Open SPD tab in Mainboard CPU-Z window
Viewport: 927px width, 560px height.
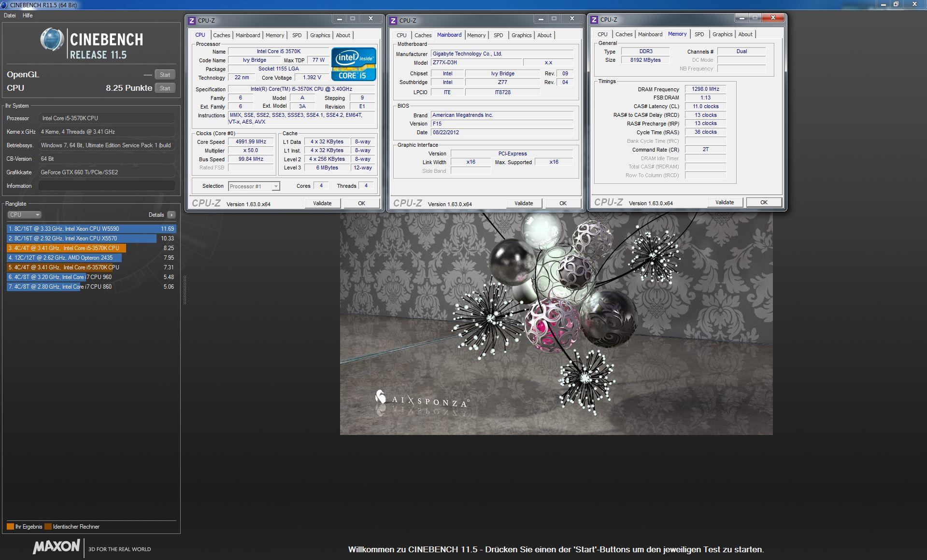click(x=499, y=35)
